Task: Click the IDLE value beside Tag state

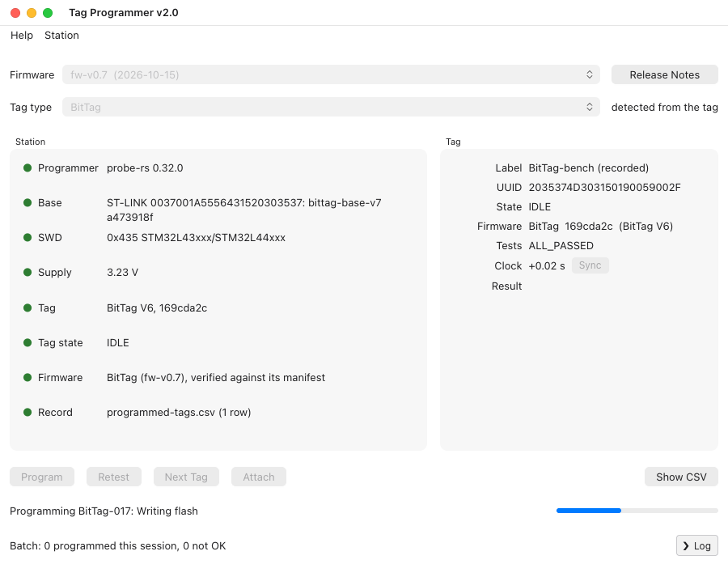Action: point(118,342)
